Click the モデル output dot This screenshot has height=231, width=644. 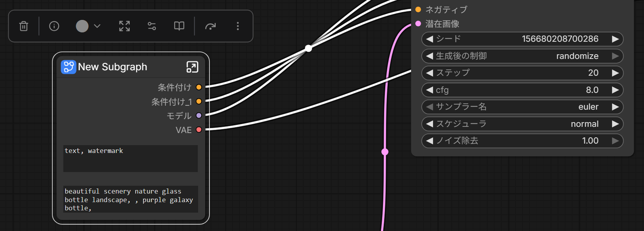pyautogui.click(x=199, y=115)
